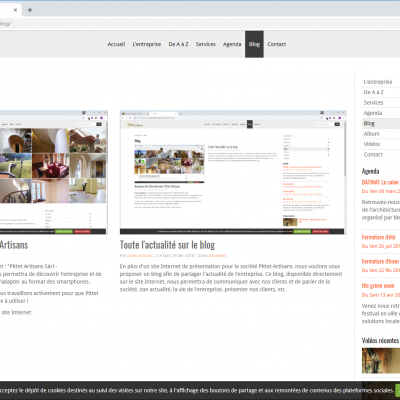Click the Vidéos récentes heading
The width and height of the screenshot is (400, 400).
[x=380, y=340]
